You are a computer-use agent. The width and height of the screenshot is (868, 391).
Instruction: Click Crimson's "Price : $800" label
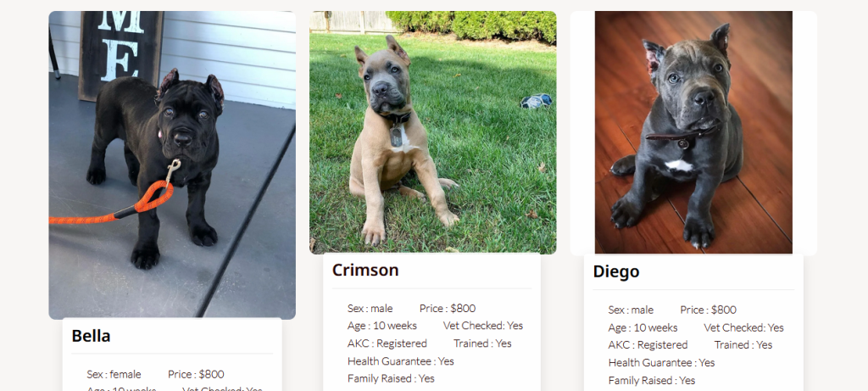click(448, 309)
